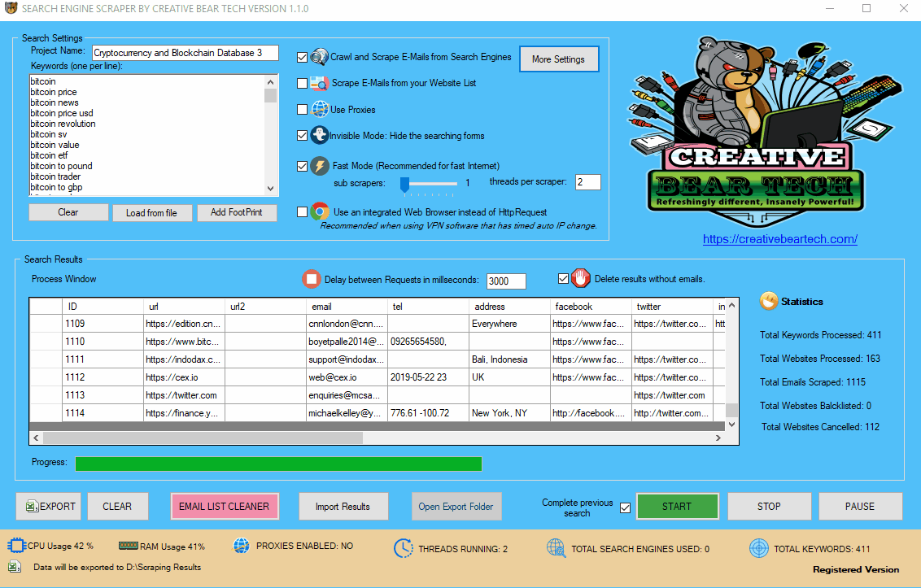The width and height of the screenshot is (921, 588).
Task: Click the magnifier globe icon beside Crawl and Scrape
Action: pos(319,57)
